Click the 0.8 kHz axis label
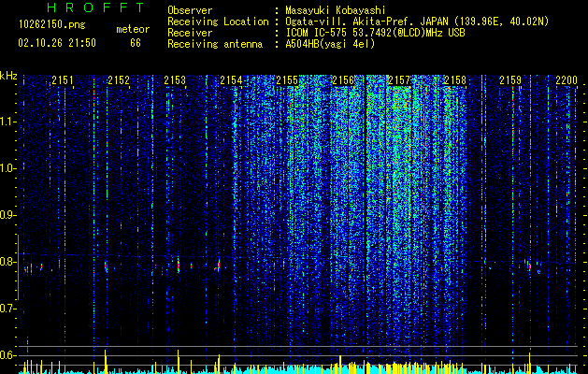 pyautogui.click(x=7, y=262)
